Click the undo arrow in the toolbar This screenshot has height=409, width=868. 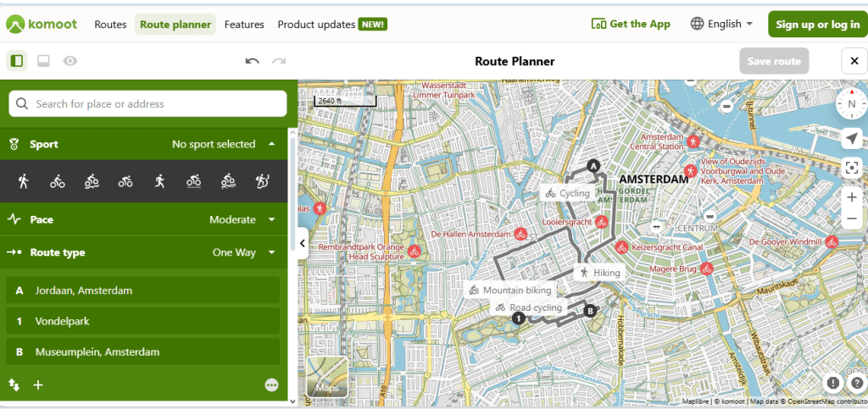click(x=252, y=61)
